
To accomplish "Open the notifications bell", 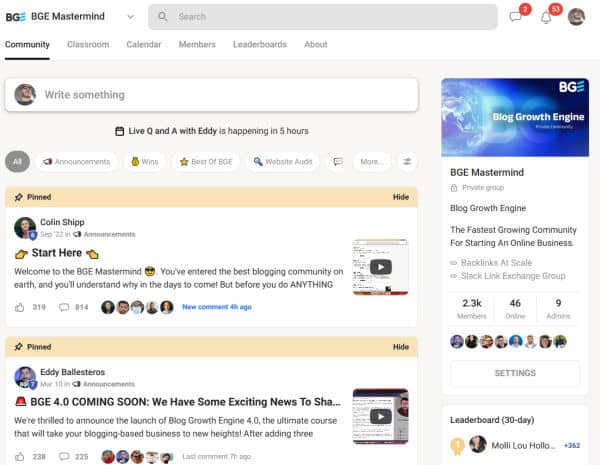I will click(x=546, y=17).
